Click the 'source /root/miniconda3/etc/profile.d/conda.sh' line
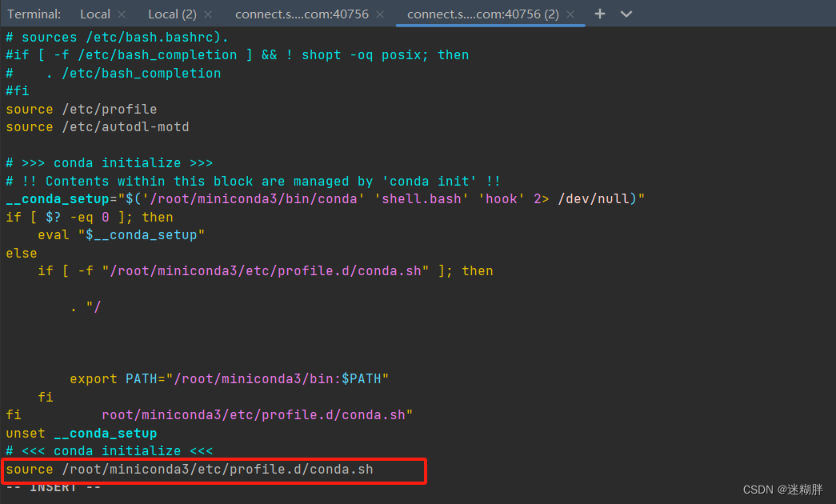Screen dimensions: 836x504 pos(190,470)
